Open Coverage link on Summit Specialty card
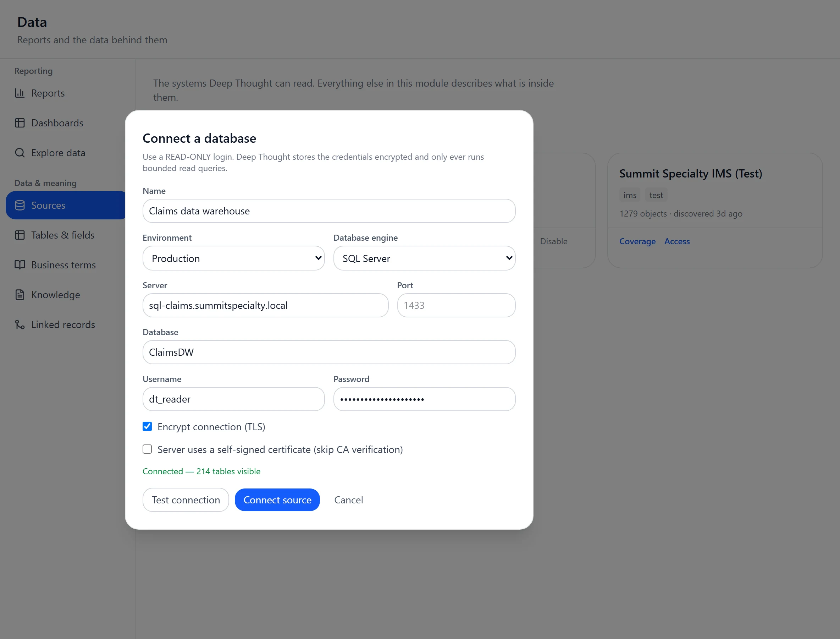840x639 pixels. click(x=637, y=241)
